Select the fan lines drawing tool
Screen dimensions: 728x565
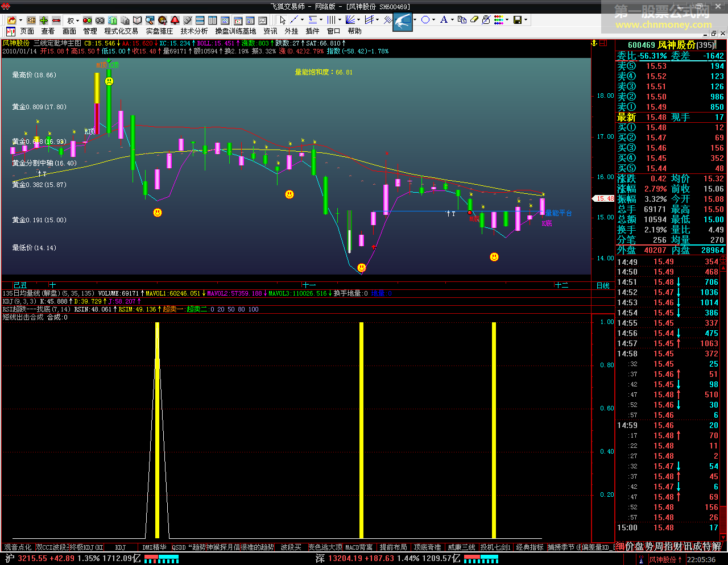tap(350, 20)
